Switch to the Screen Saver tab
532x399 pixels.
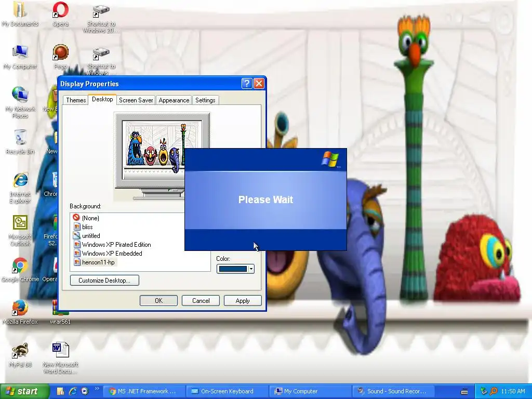pos(136,100)
